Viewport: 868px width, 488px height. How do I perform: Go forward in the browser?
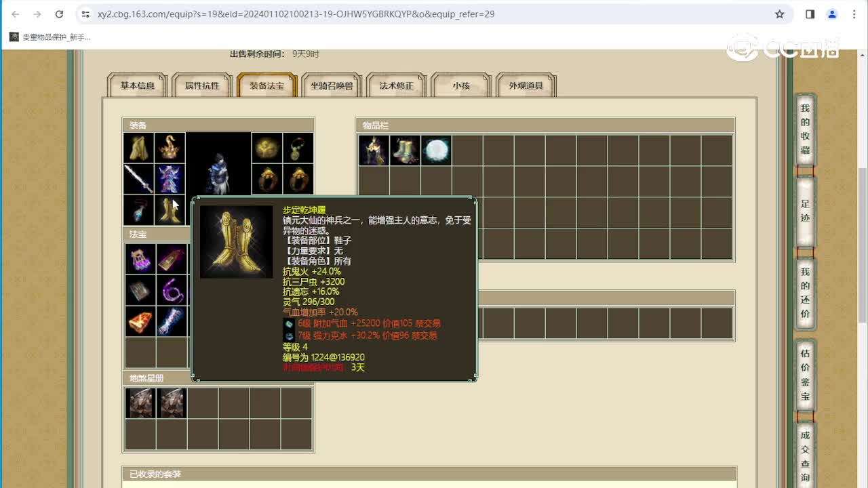tap(37, 14)
